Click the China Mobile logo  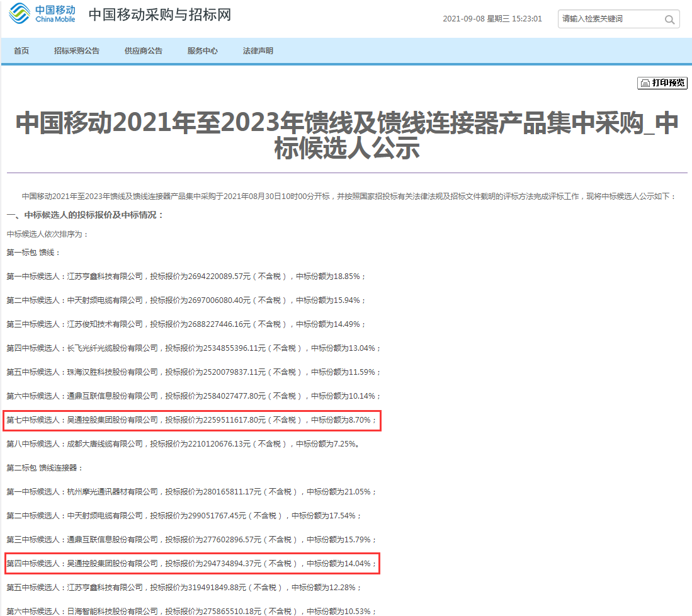click(42, 14)
